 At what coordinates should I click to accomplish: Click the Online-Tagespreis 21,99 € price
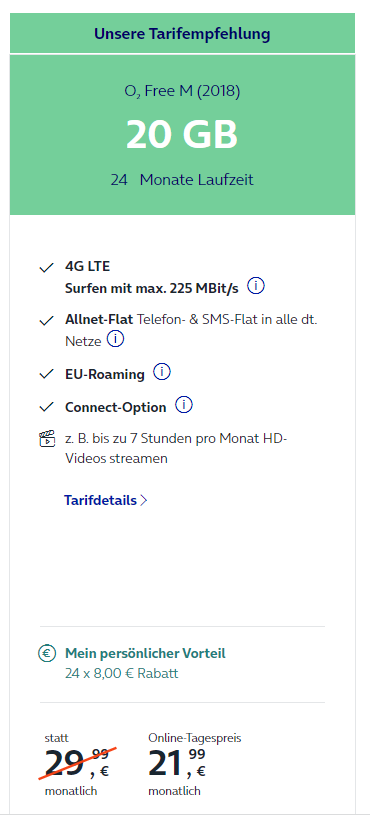(177, 764)
